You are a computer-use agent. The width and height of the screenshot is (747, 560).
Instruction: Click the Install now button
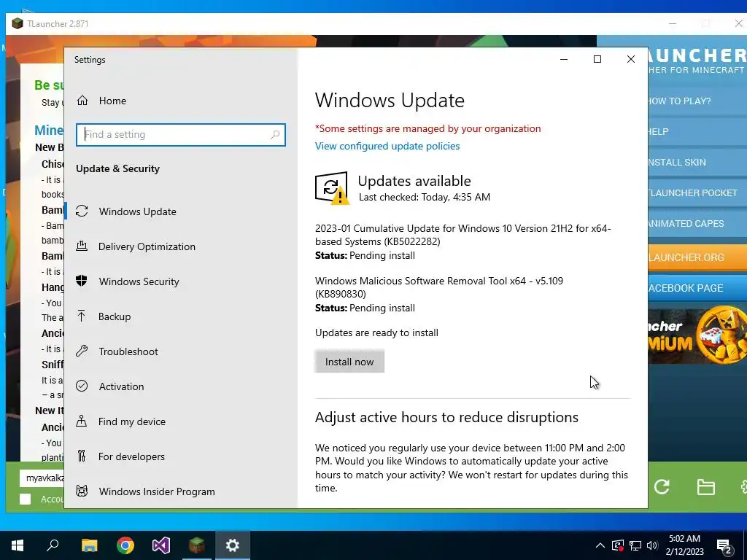pyautogui.click(x=349, y=362)
